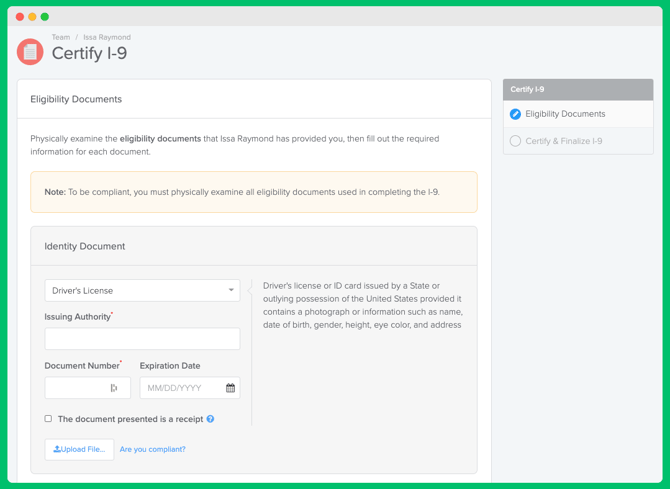
Task: Open the 'Are you compliant?' link
Action: [x=153, y=449]
